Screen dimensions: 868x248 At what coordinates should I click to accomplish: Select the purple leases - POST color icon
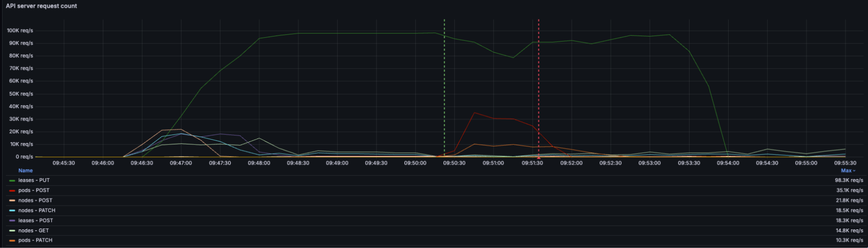click(x=12, y=221)
